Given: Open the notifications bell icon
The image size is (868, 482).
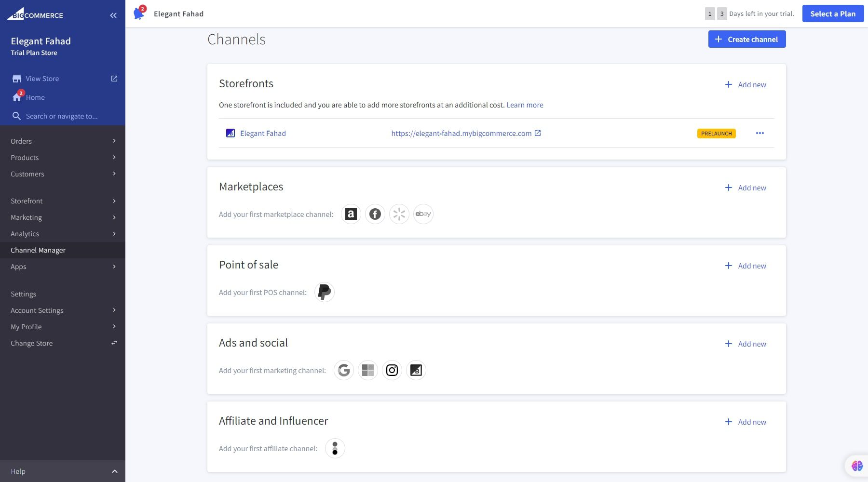Looking at the screenshot, I should coord(139,13).
